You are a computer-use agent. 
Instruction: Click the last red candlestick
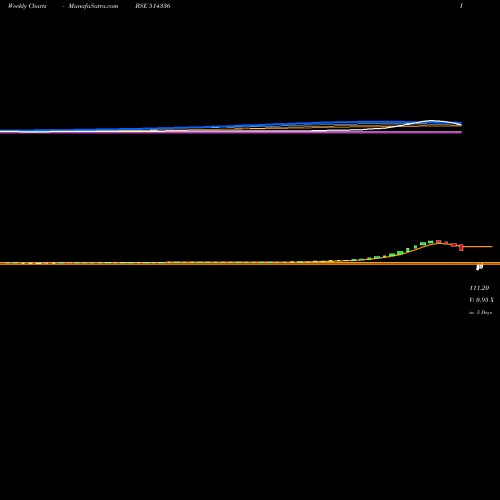pos(461,247)
